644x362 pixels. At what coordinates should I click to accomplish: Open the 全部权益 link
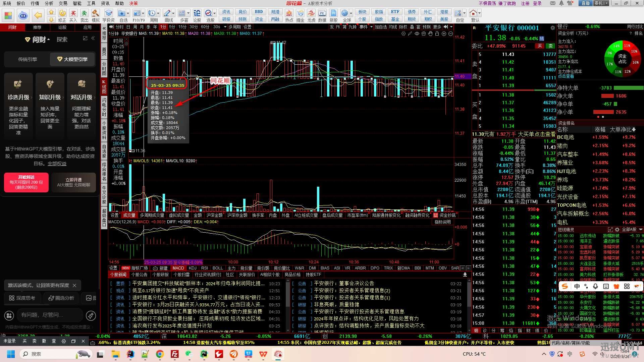pos(57,164)
